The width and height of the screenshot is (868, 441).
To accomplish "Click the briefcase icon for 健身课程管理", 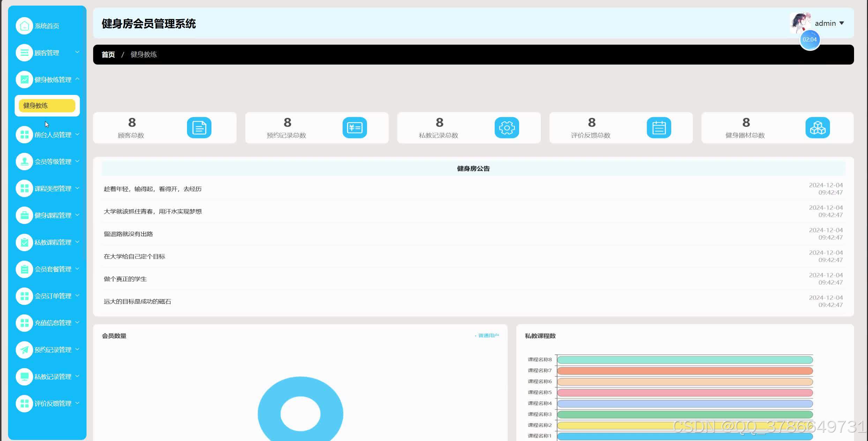I will (24, 215).
